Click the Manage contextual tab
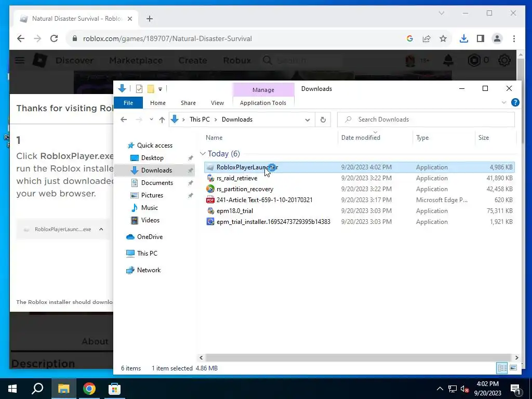 pos(263,90)
